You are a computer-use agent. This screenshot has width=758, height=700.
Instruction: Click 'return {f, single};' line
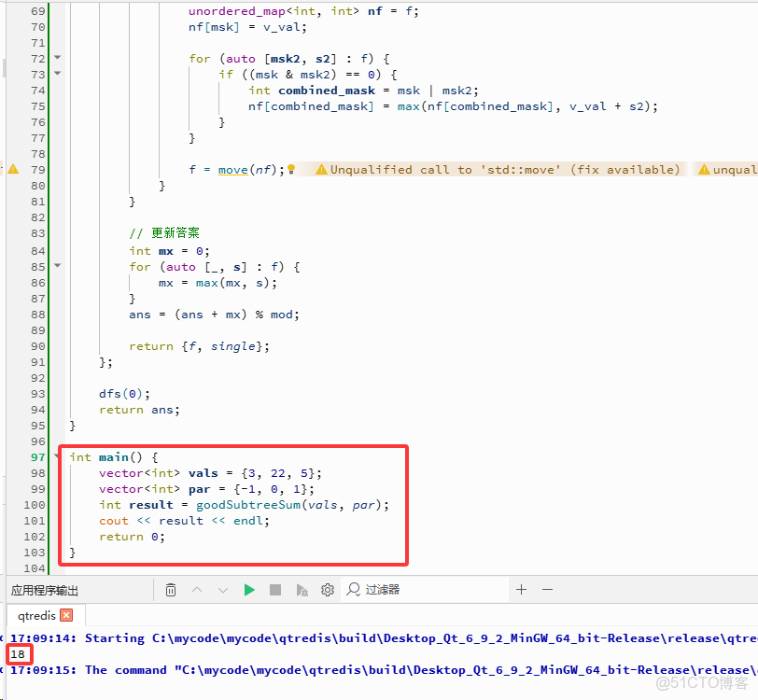click(199, 346)
